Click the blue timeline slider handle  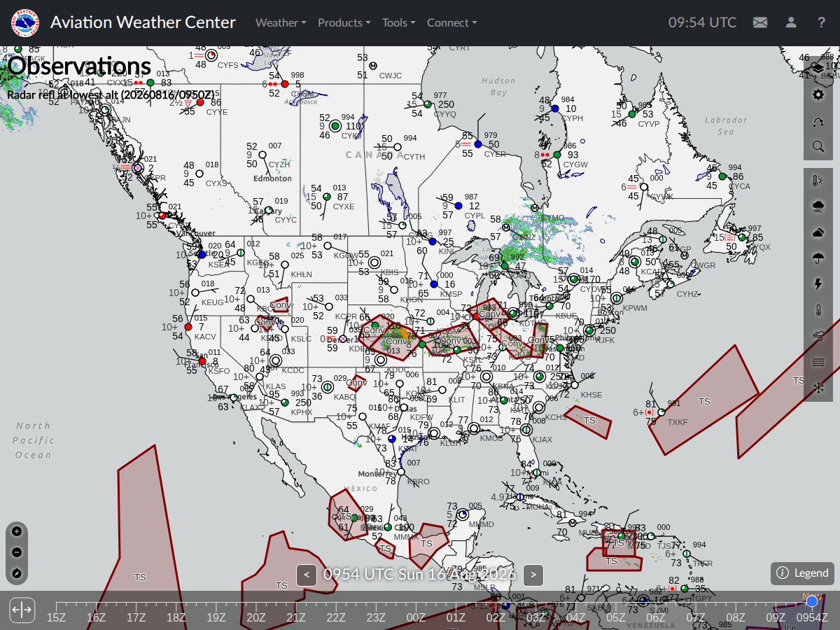[812, 601]
